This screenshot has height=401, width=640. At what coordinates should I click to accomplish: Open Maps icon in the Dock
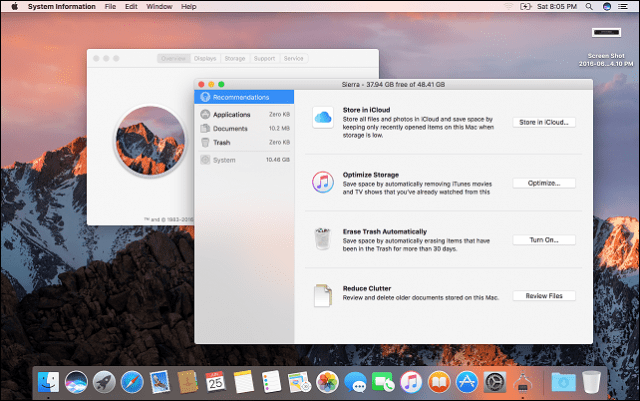299,382
